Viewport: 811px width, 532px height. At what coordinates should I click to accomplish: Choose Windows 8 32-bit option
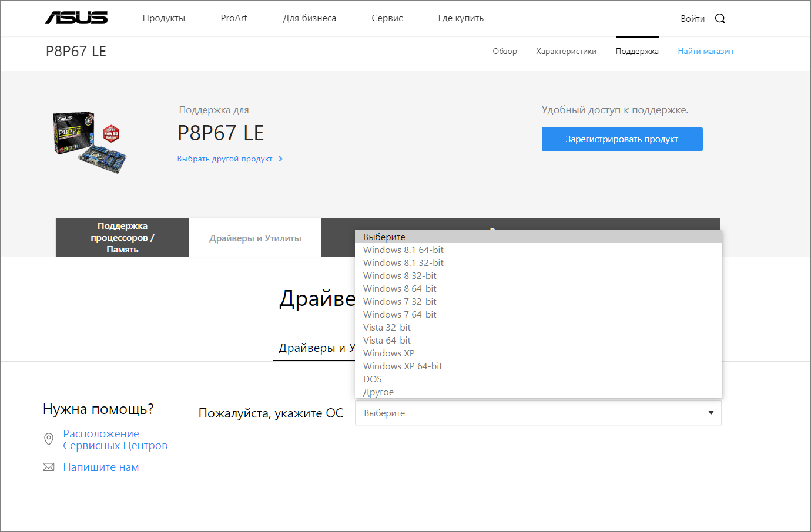(538, 275)
